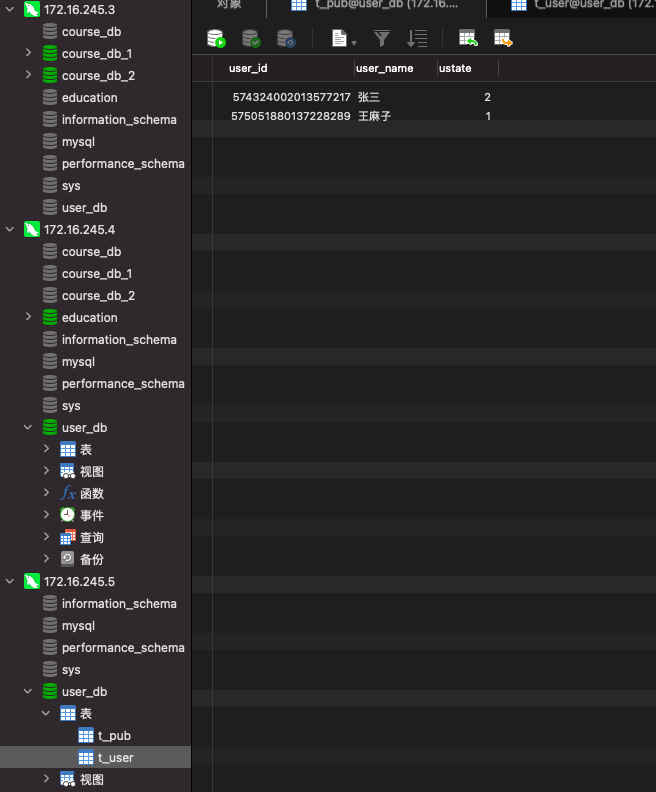Select cell 574324002013577217
656x792 pixels.
[x=291, y=97]
